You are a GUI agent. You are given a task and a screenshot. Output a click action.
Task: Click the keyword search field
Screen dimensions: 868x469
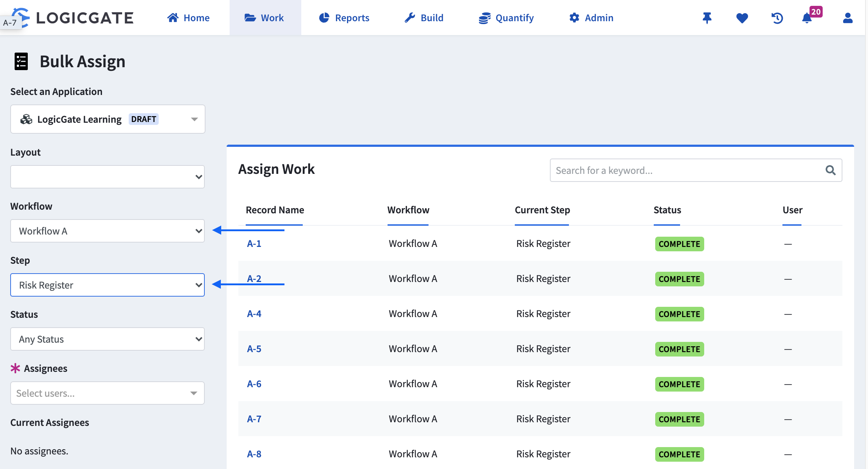pyautogui.click(x=696, y=170)
